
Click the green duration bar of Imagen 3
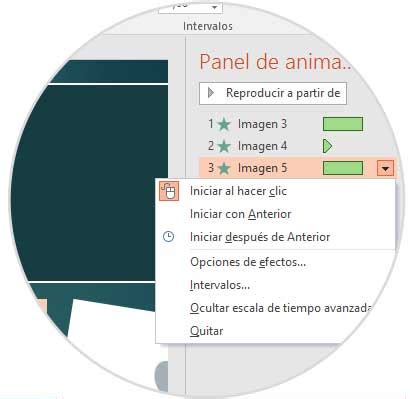[343, 124]
